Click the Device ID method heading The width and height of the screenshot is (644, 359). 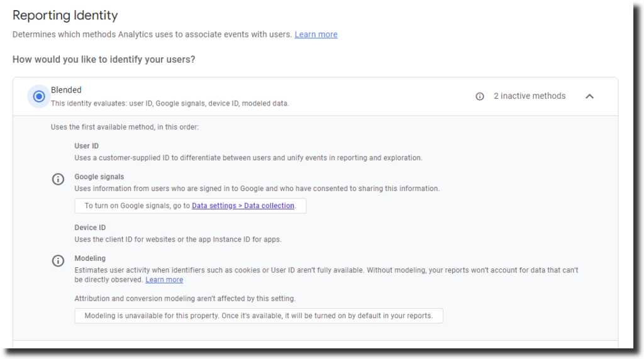90,228
